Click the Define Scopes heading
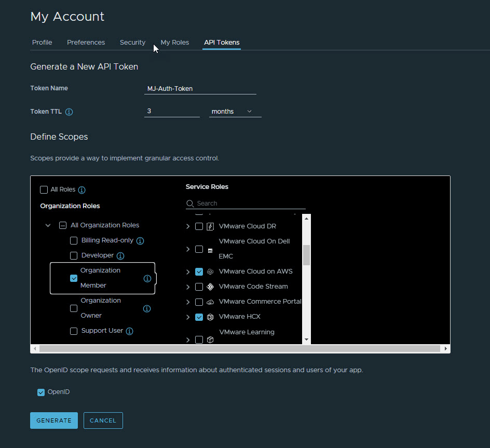Screen dimensions: 490x448 point(59,137)
